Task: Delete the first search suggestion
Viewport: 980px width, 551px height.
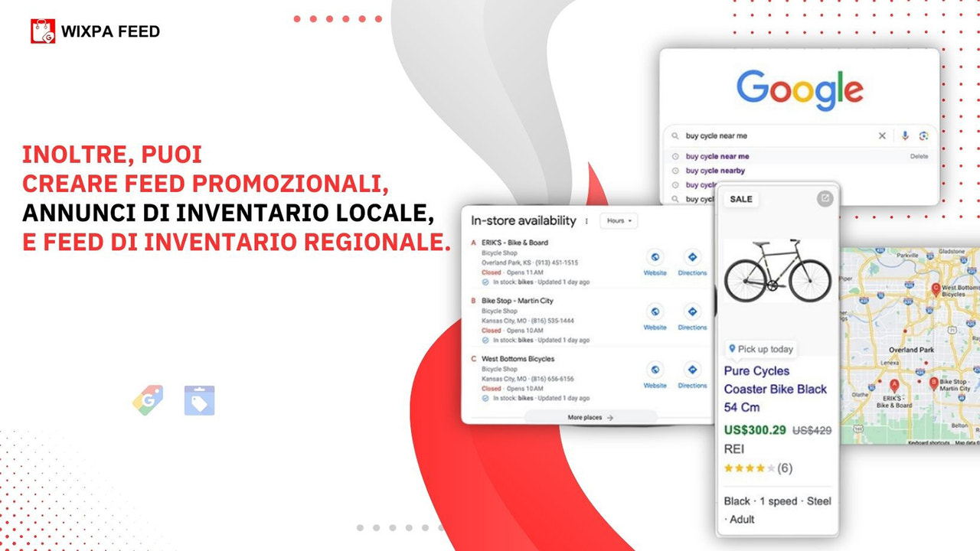Action: 919,156
